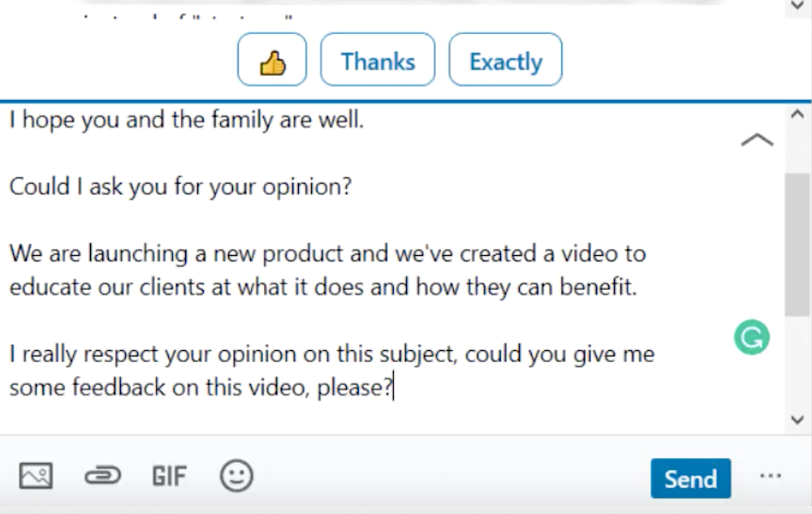Click on the 'Could I ask you' line

(180, 186)
